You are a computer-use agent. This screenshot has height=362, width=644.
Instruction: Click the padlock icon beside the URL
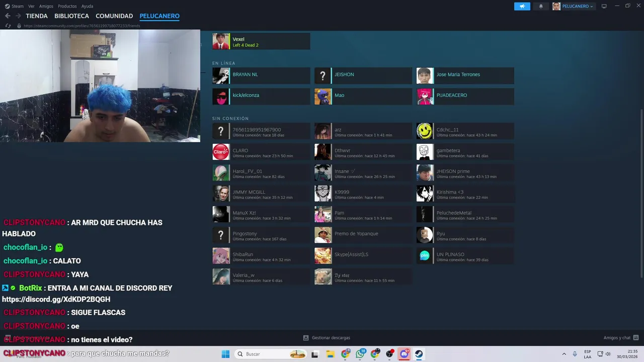click(x=19, y=26)
